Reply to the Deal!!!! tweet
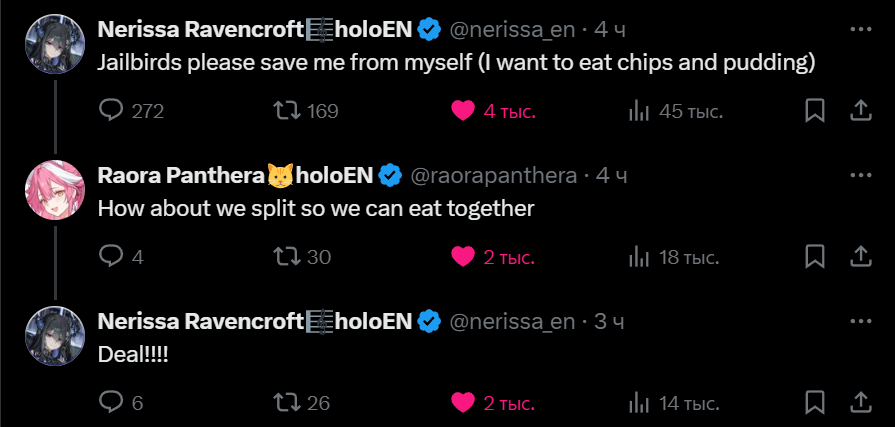895x427 pixels. 112,403
